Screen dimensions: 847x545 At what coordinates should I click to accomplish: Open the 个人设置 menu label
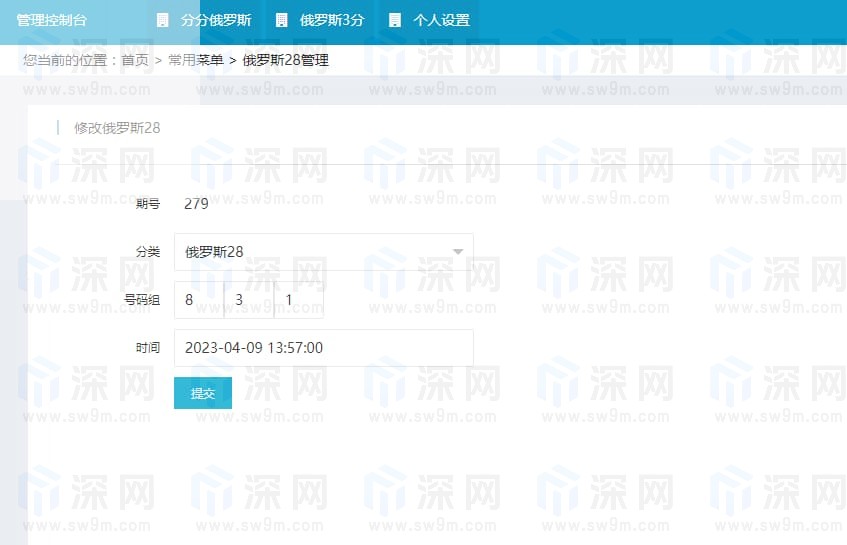tap(441, 20)
